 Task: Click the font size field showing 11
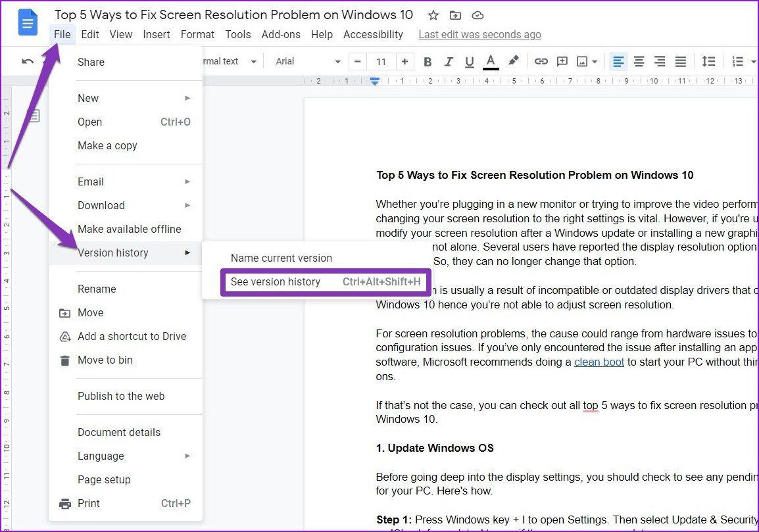pos(381,61)
